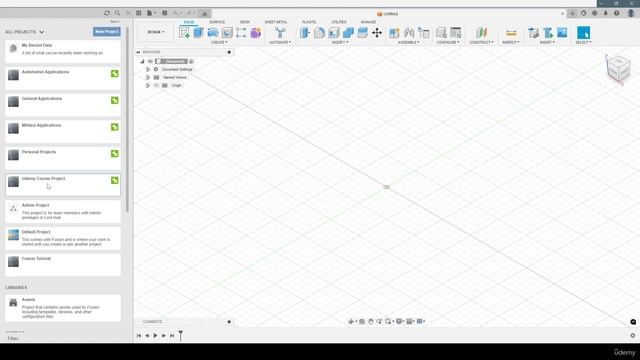
Task: Click the purple Create Form icon
Action: point(256,33)
